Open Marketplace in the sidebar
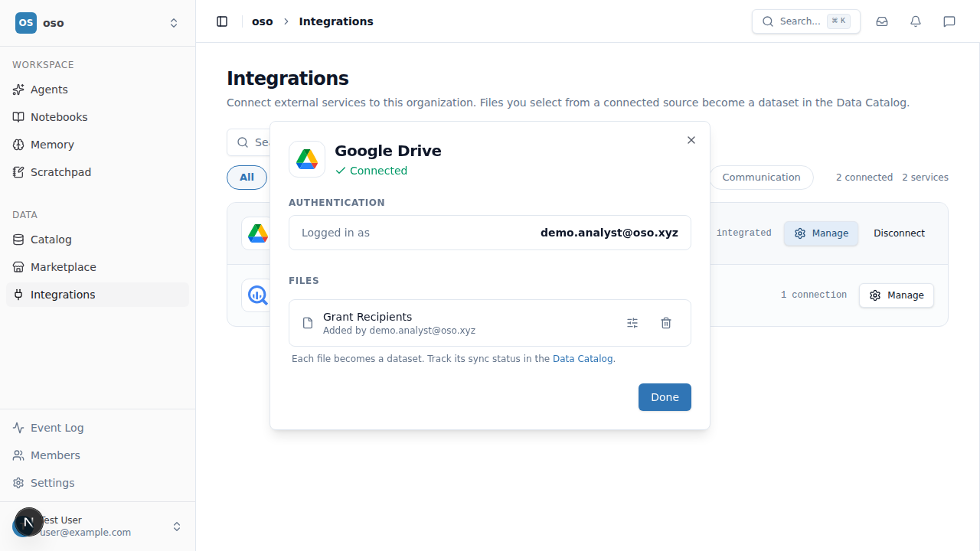This screenshot has height=551, width=980. [97, 267]
